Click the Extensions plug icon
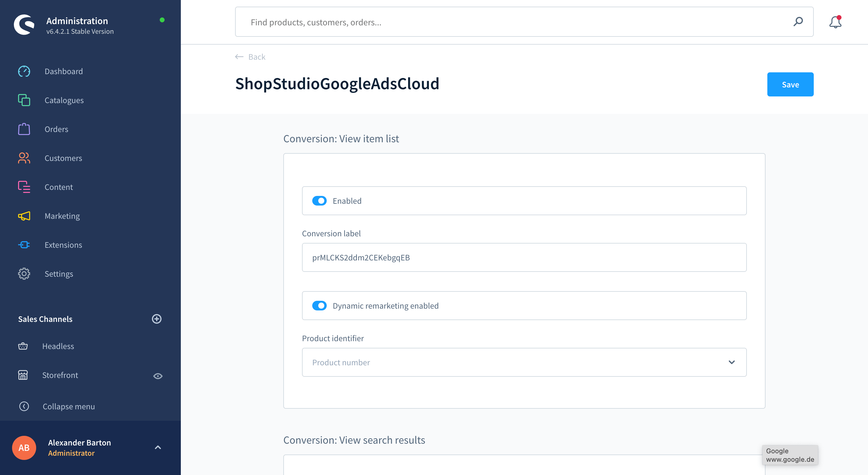The image size is (868, 475). point(24,245)
